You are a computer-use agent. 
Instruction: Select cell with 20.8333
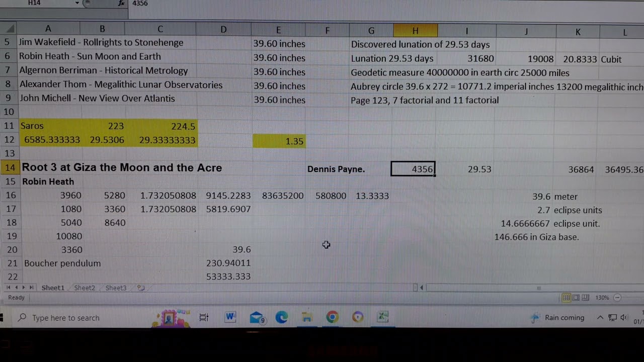pos(578,59)
